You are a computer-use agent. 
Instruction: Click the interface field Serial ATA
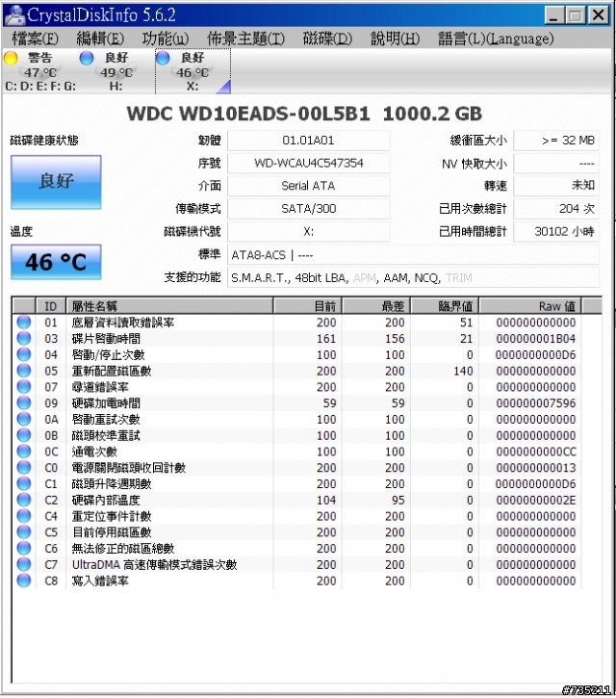tap(308, 186)
